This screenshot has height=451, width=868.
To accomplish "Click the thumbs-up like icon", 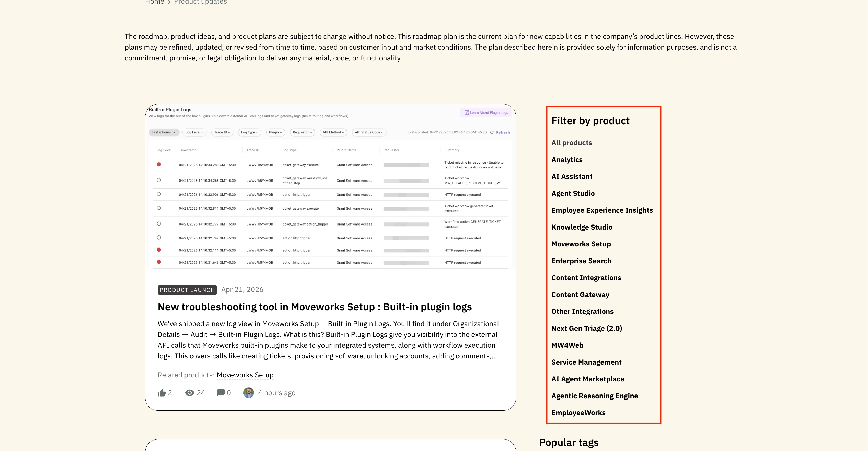I will pos(162,393).
